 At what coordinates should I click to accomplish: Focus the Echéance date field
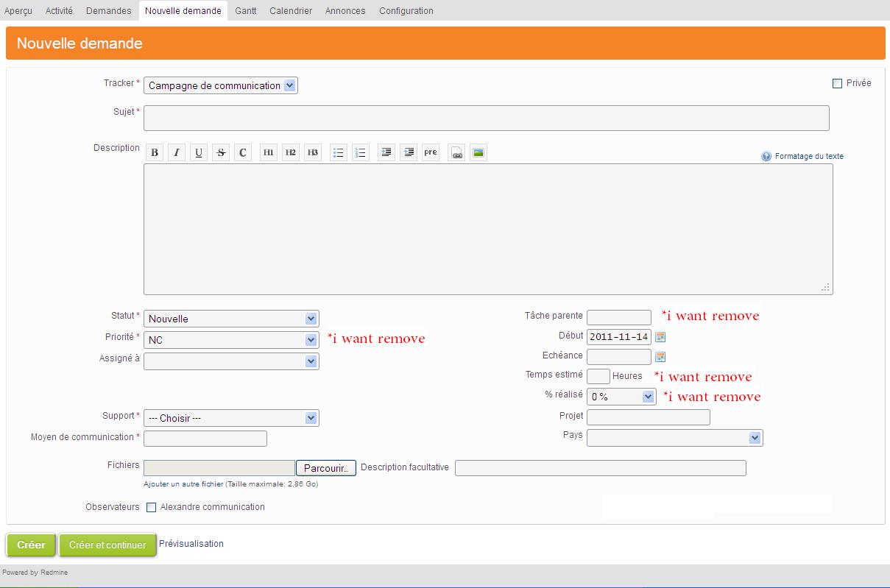[619, 357]
